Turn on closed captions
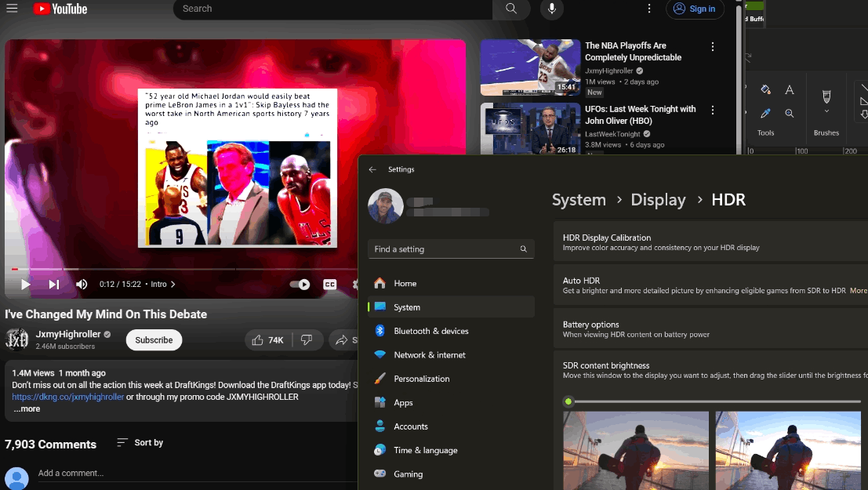This screenshot has height=490, width=868. point(330,285)
